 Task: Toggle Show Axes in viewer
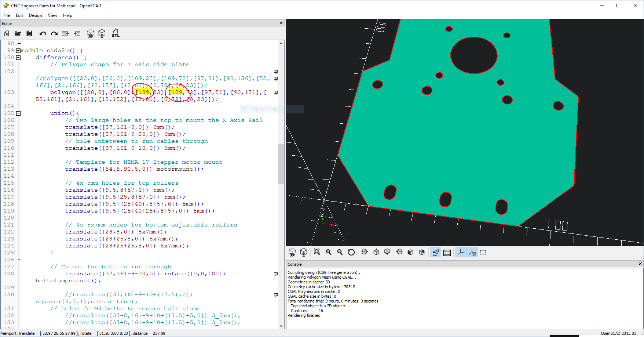[x=461, y=252]
